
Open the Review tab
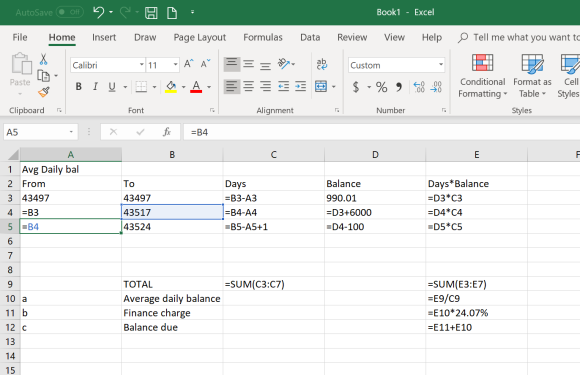point(352,37)
